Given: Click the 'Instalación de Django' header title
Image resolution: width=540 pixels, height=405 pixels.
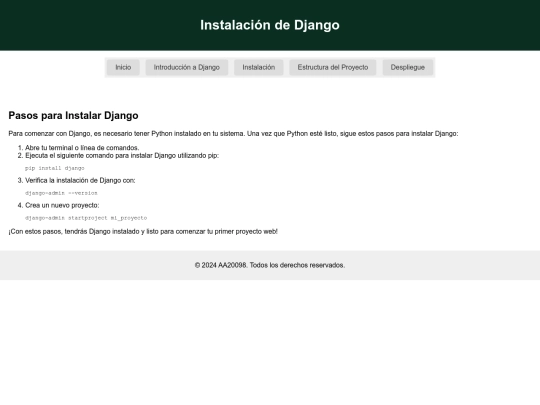Looking at the screenshot, I should click(270, 25).
